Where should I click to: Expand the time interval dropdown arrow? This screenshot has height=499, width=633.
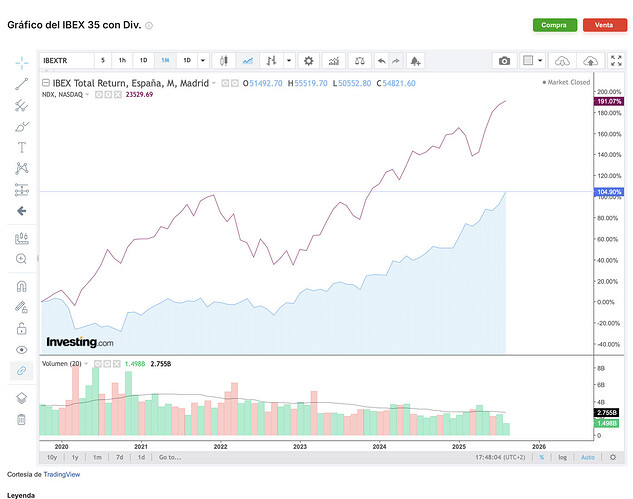coord(203,61)
